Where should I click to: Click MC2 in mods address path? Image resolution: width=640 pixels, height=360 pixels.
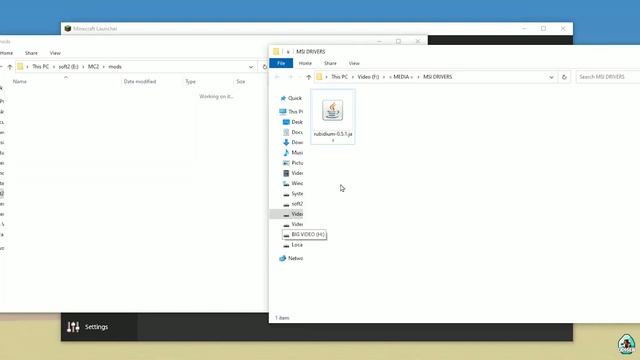pos(93,67)
